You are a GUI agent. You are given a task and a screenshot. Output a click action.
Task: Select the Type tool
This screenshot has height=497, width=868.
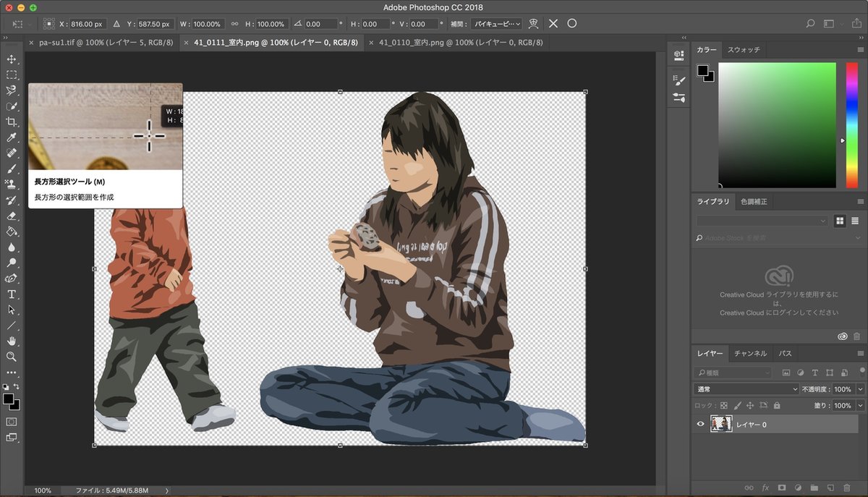(12, 294)
